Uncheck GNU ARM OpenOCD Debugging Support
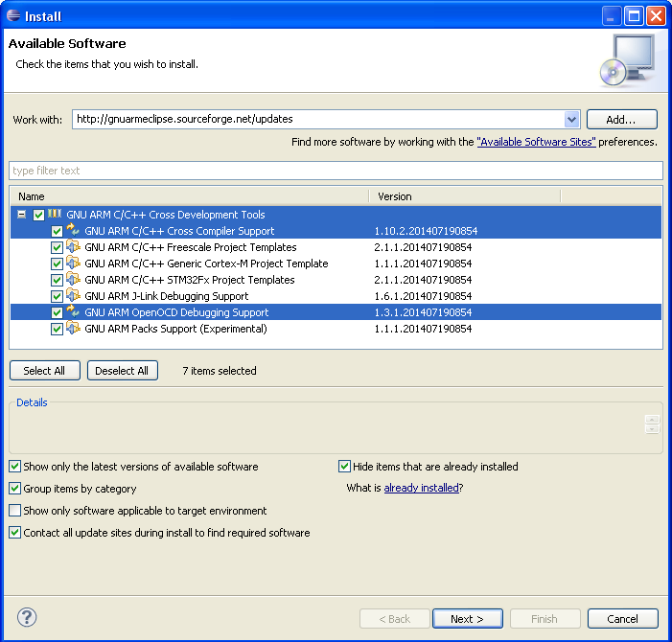 coord(57,312)
